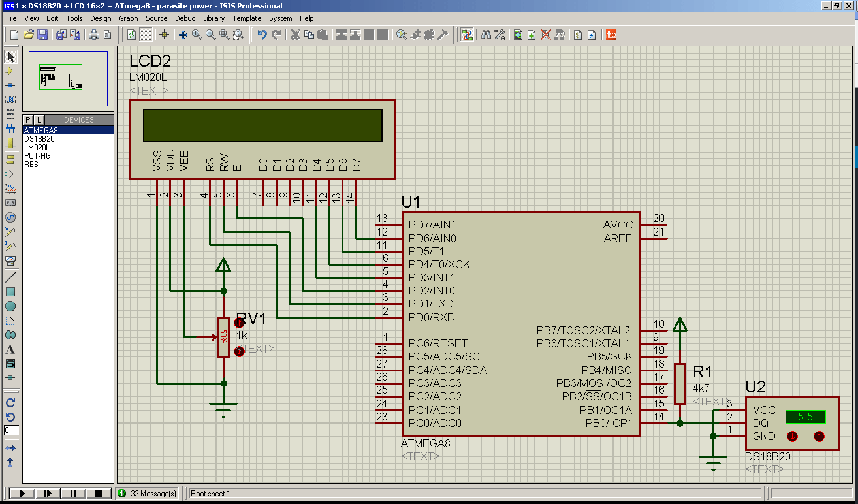Increase RV1 potentiometer with upper red button
This screenshot has width=858, height=504.
[x=239, y=323]
